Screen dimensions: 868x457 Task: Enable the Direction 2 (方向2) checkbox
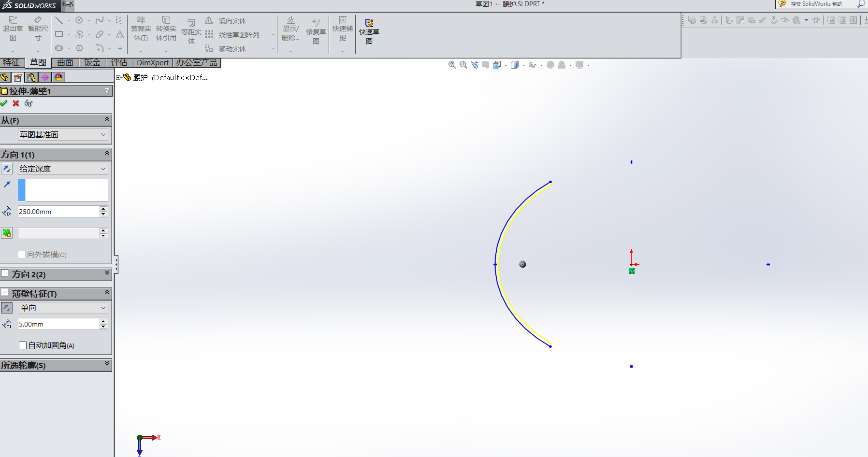pyautogui.click(x=5, y=273)
